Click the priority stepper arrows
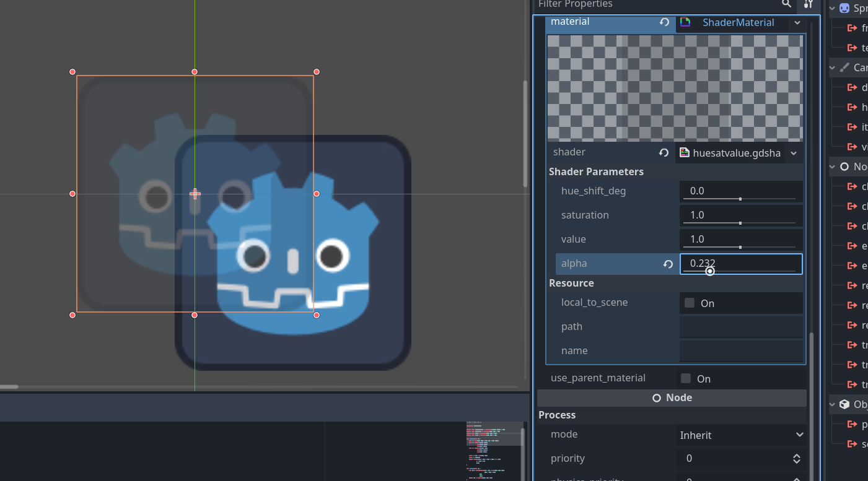 [x=797, y=459]
